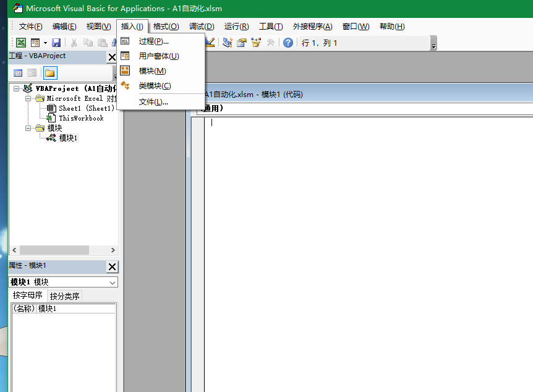Click the Cut scissors toolbar icon
Viewport: 533px width, 392px height.
(74, 43)
